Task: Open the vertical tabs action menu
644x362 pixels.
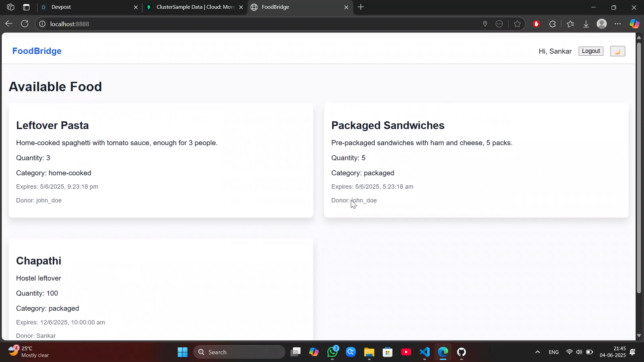Action: pos(26,7)
